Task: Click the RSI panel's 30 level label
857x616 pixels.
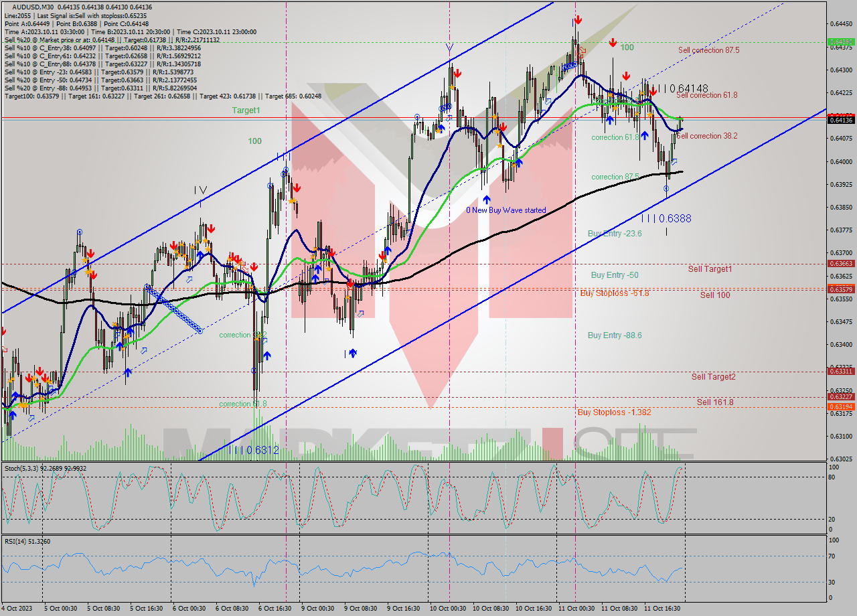Action: (832, 582)
